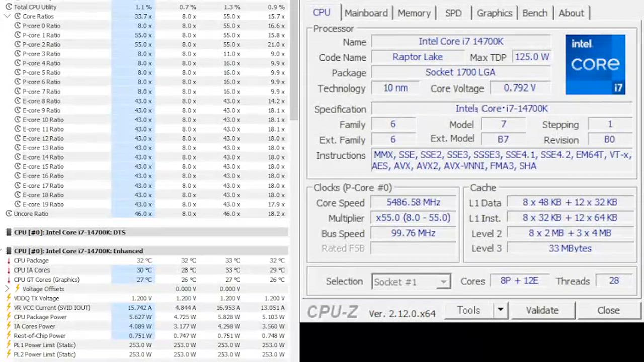Click the IA Cores Power lightning icon
This screenshot has width=644, height=362.
click(x=9, y=326)
